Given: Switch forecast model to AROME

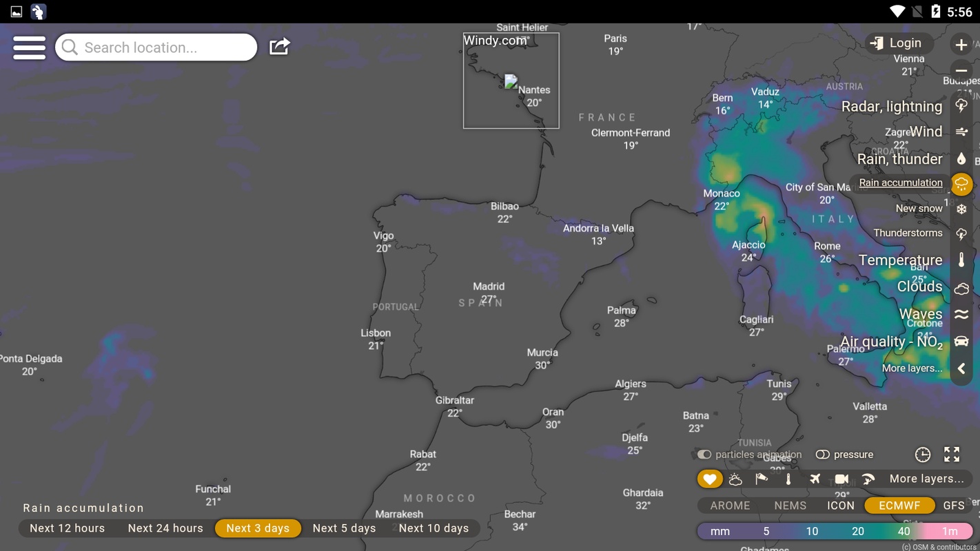Looking at the screenshot, I should (x=730, y=506).
